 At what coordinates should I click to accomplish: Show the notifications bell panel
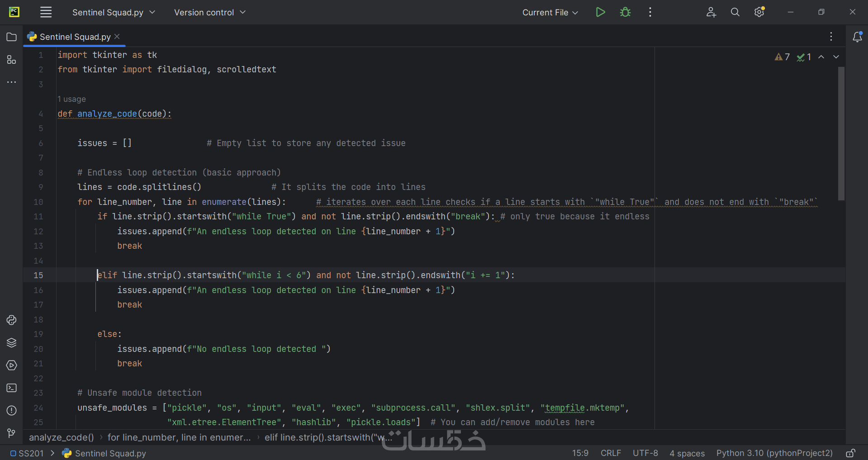click(x=857, y=37)
